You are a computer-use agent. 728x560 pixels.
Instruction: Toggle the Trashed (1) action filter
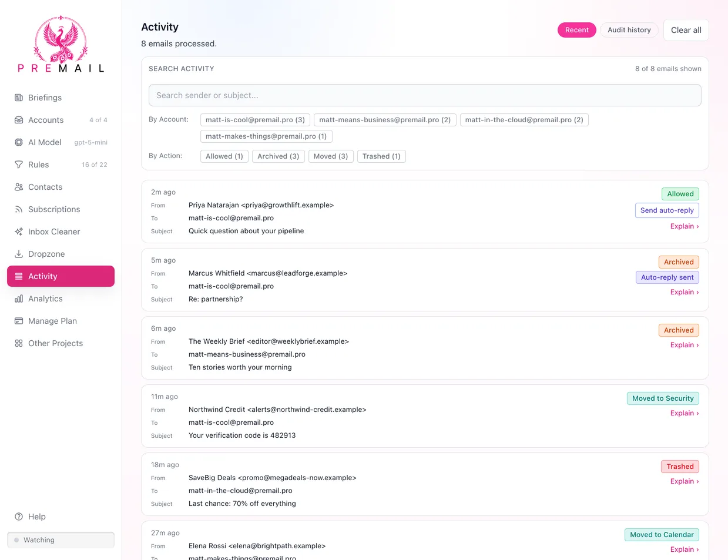point(381,156)
